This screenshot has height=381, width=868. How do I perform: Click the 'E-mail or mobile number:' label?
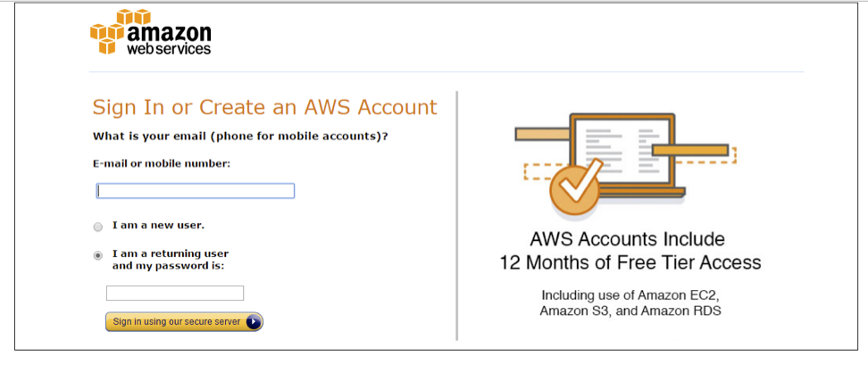[x=161, y=163]
